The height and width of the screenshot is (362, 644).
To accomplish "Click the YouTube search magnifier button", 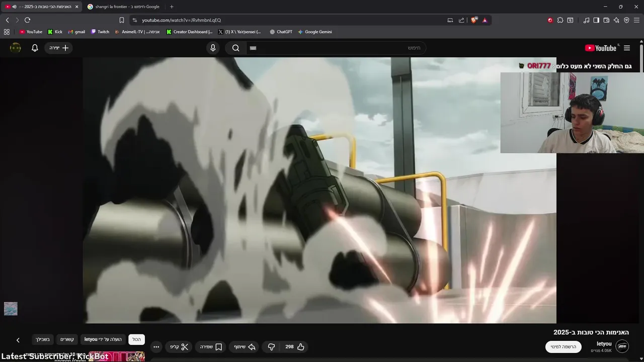I will pos(235,48).
